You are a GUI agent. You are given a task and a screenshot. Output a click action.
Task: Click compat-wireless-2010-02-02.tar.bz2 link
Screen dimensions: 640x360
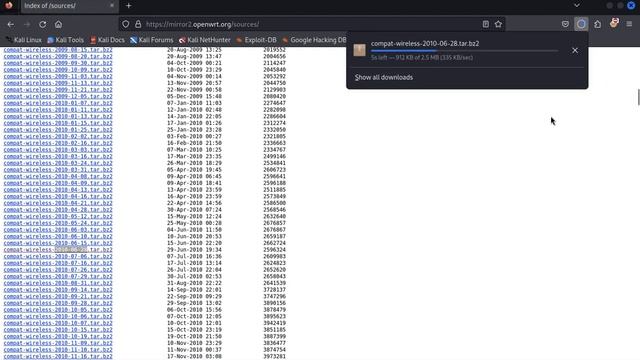pos(58,136)
